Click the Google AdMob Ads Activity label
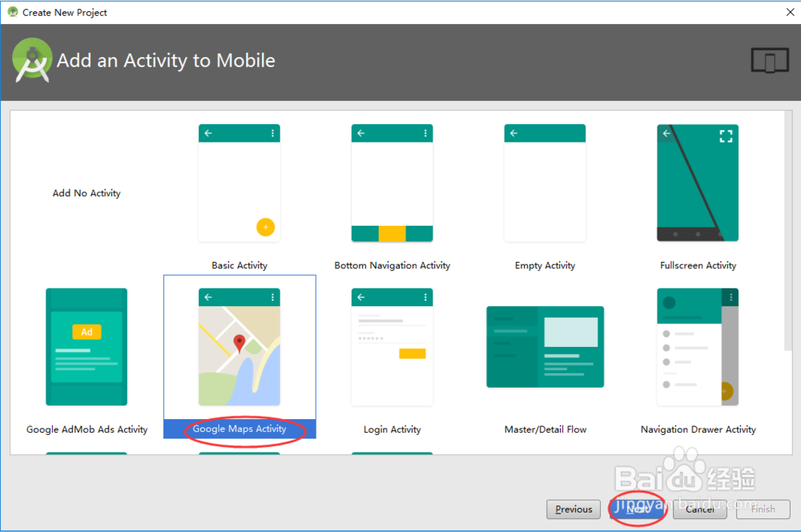This screenshot has width=801, height=532. pos(87,429)
